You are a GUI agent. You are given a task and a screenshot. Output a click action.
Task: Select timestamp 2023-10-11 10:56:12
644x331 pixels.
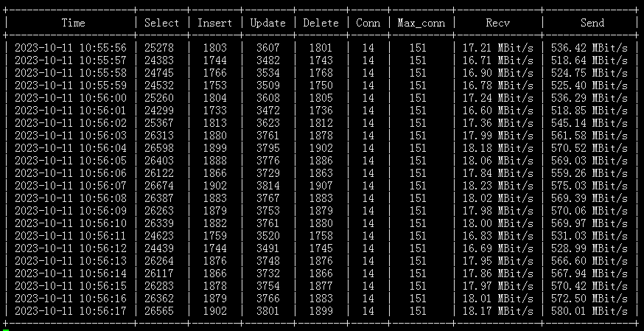(71, 248)
